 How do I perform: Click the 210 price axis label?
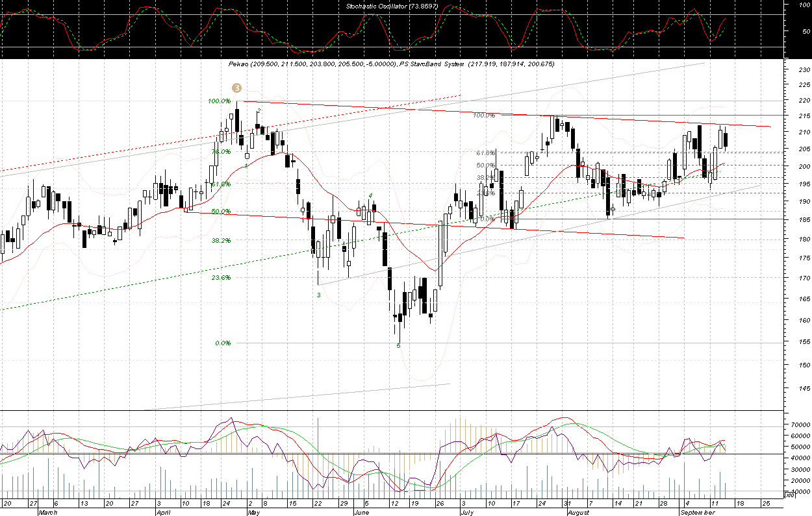point(803,132)
